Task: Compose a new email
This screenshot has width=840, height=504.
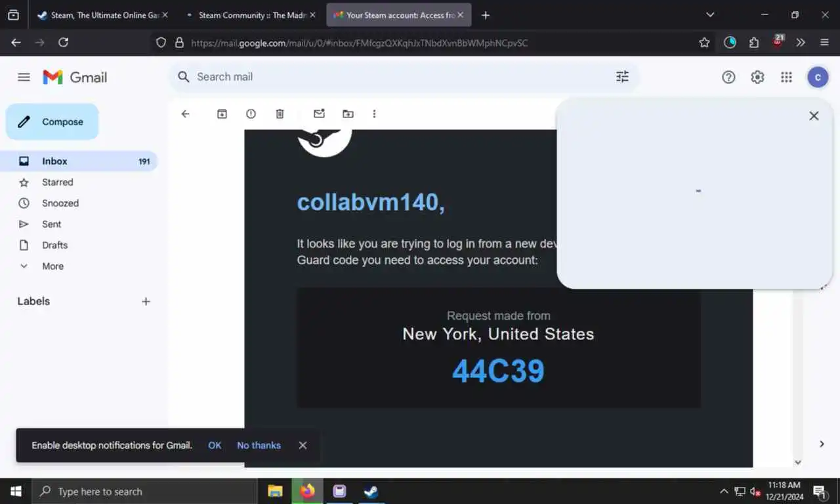Action: coord(52,121)
